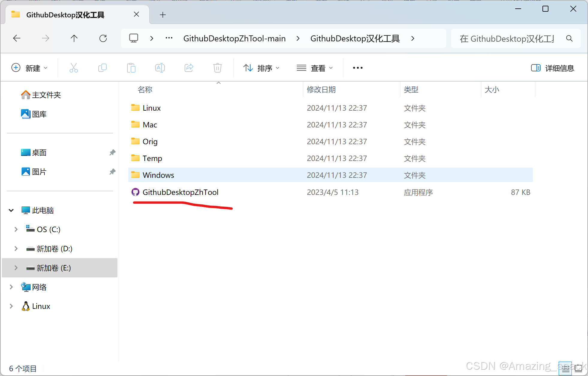Refresh the current folder view

(103, 38)
